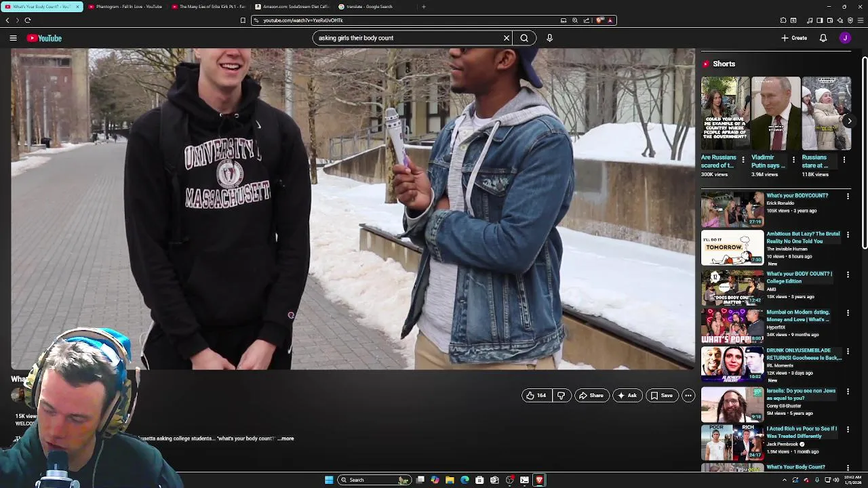This screenshot has height=488, width=868.
Task: Open options for 'Are Russians scared' short
Action: pos(743,160)
